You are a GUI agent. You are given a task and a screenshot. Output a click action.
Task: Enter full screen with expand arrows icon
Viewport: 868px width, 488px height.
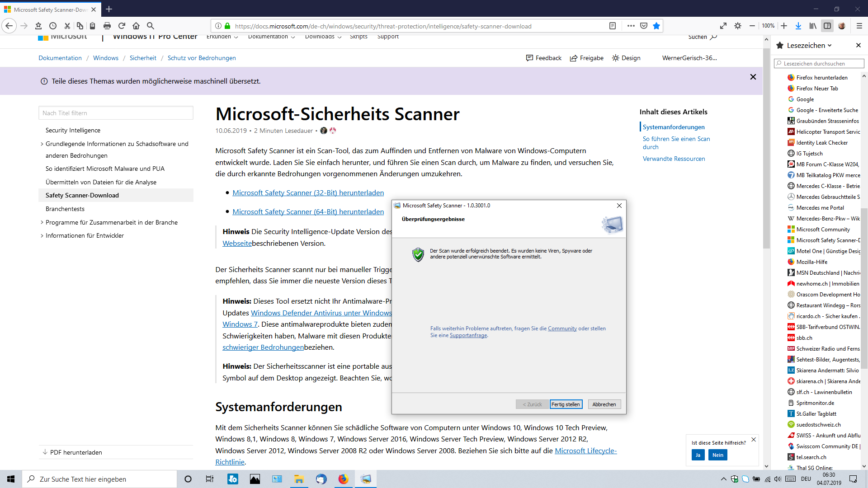(x=723, y=26)
